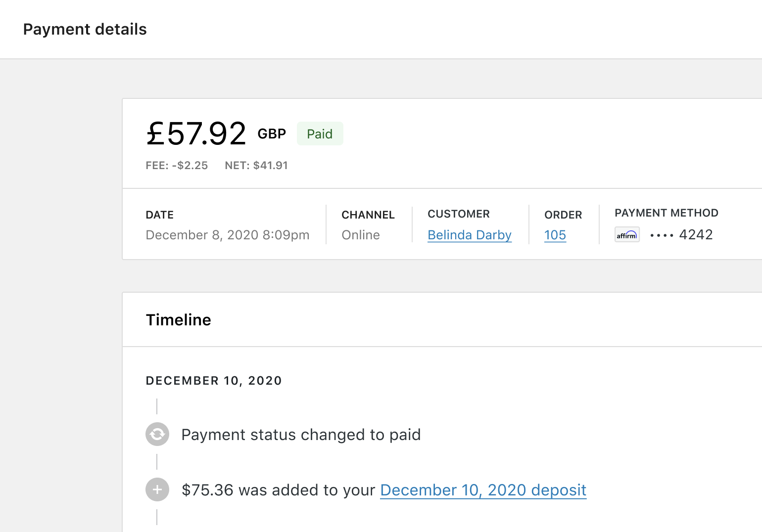
Task: Click the GBP currency label
Action: 271,133
